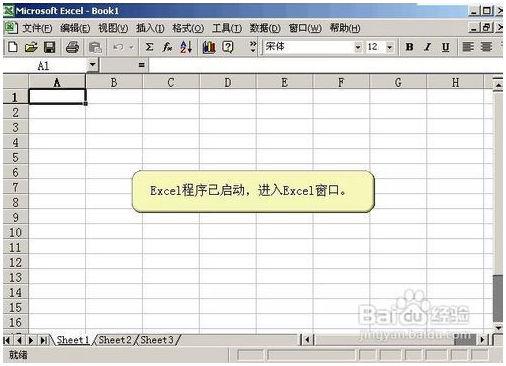The width and height of the screenshot is (506, 366).
Task: Expand the font name dropdown
Action: coord(358,47)
